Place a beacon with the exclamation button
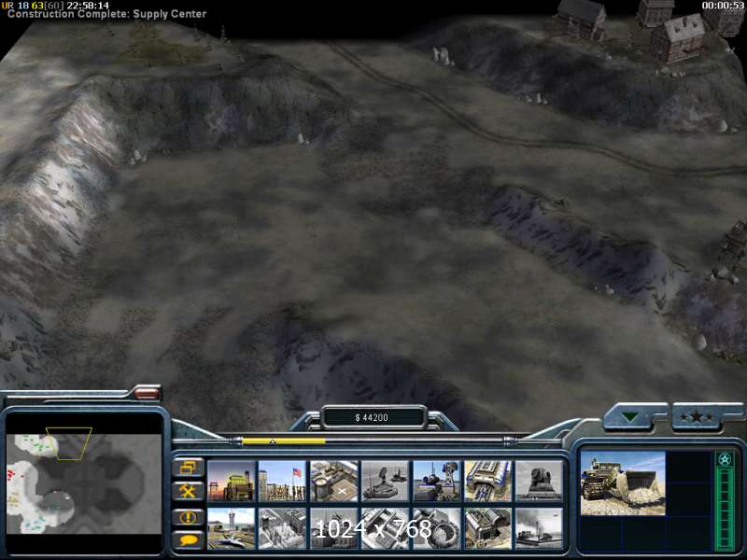Image resolution: width=747 pixels, height=560 pixels. click(189, 517)
